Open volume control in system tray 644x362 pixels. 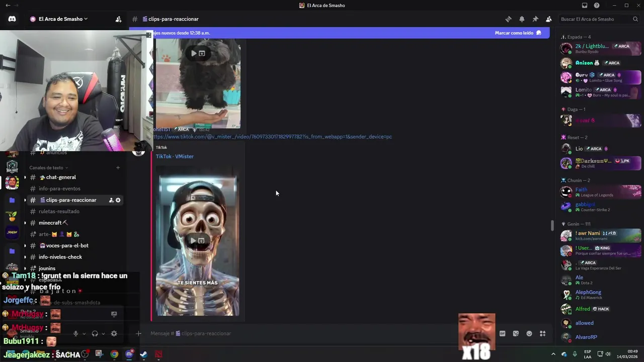[608, 354]
